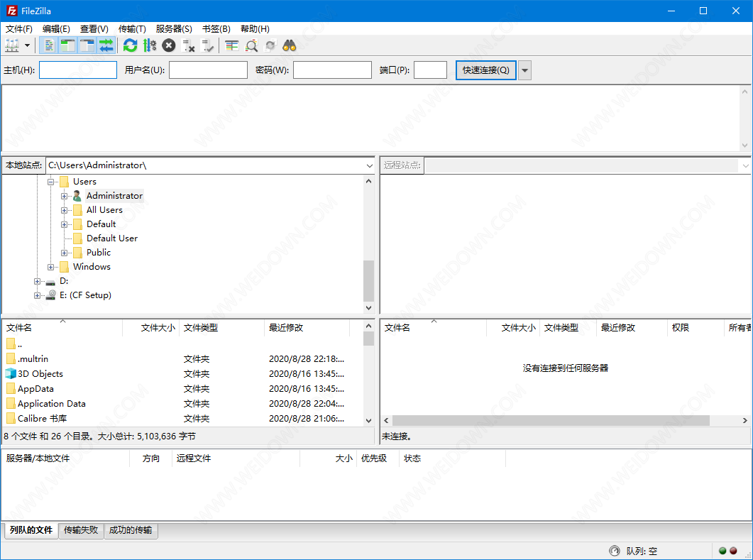Focus the 用户名(U) username field
This screenshot has width=753, height=560.
(x=208, y=70)
